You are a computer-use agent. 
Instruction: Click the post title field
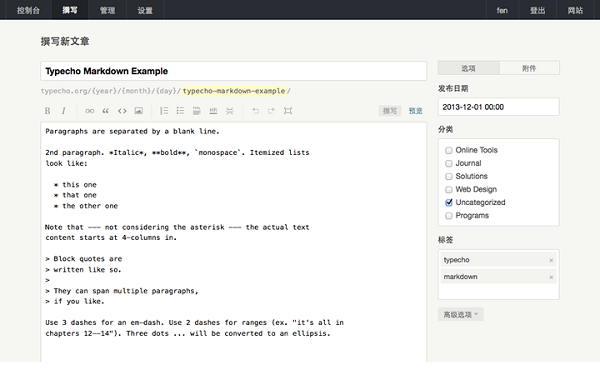(233, 71)
